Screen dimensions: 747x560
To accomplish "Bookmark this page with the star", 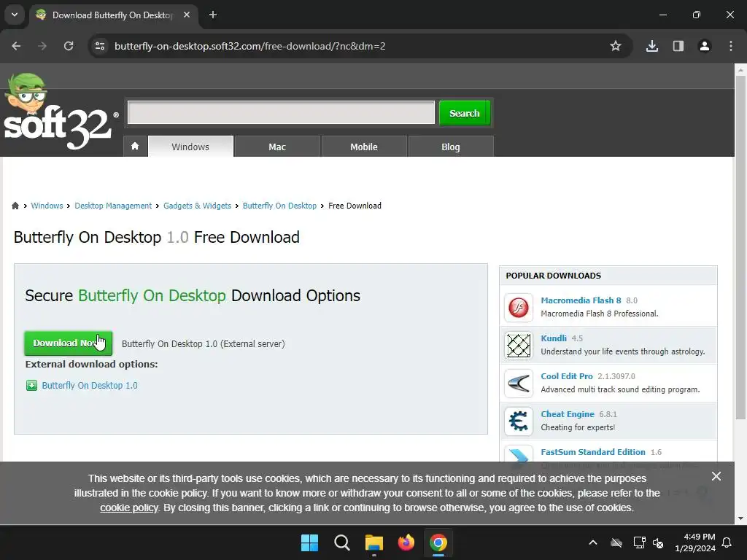I will click(x=616, y=46).
